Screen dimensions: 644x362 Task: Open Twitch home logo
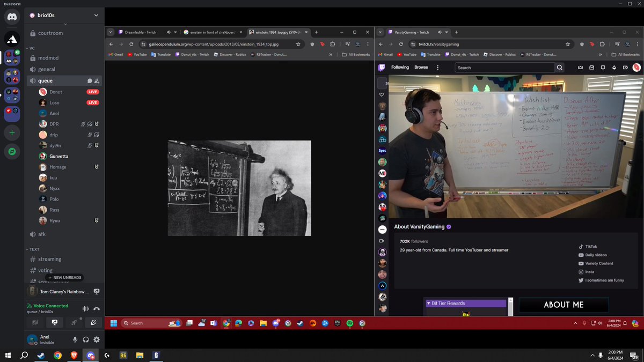[382, 68]
